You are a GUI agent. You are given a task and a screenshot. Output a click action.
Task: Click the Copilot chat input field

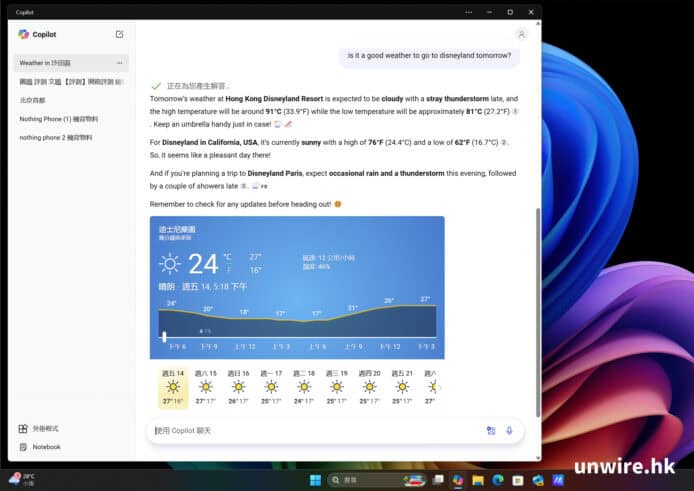point(310,431)
